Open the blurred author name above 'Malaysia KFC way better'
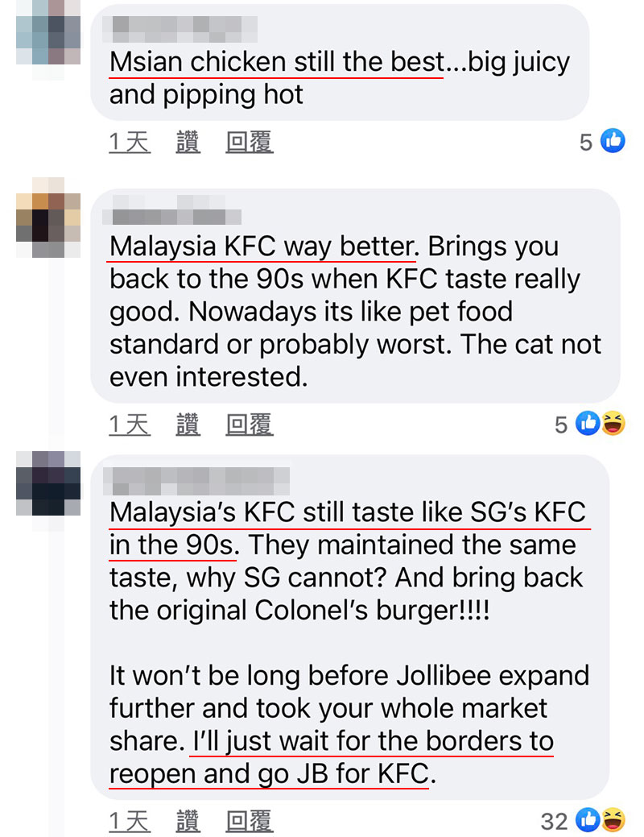 pos(171,209)
